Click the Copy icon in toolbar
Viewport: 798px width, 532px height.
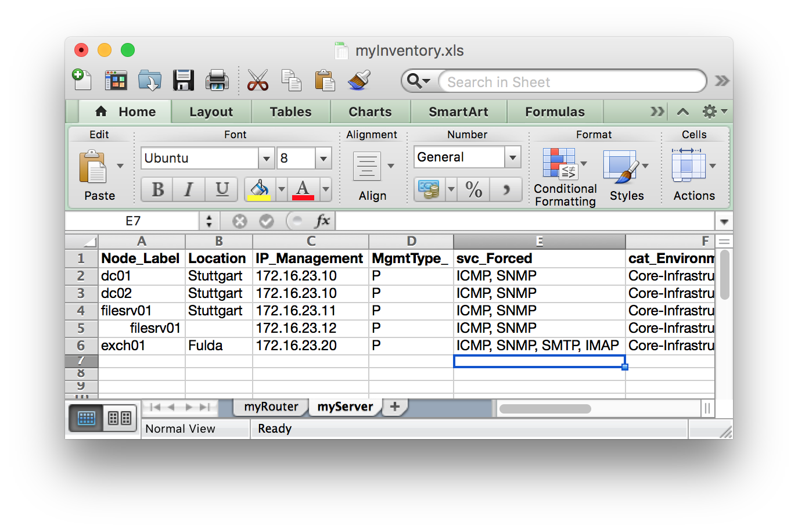click(x=291, y=80)
